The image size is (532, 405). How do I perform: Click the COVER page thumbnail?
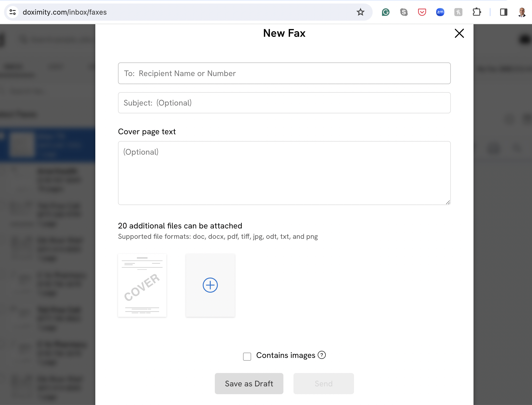(x=142, y=285)
